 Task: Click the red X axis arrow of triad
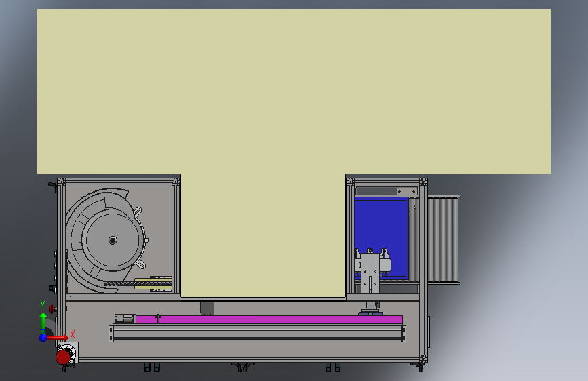[58, 338]
